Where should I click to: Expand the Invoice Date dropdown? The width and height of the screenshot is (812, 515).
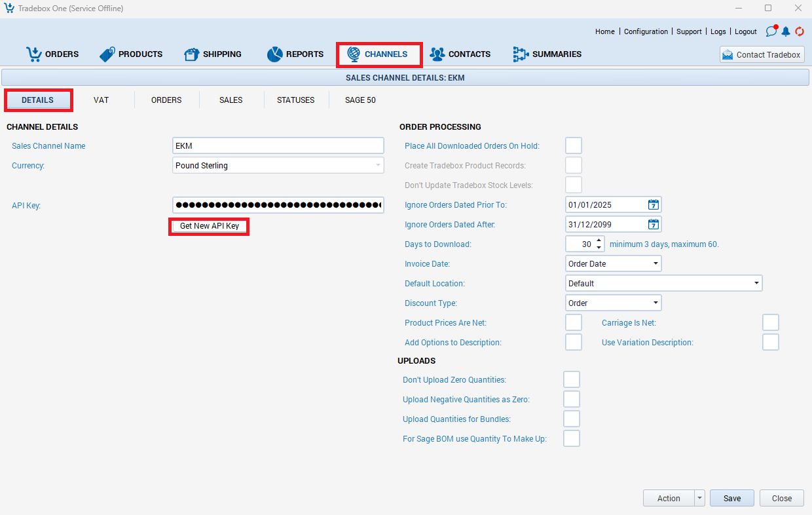(655, 264)
